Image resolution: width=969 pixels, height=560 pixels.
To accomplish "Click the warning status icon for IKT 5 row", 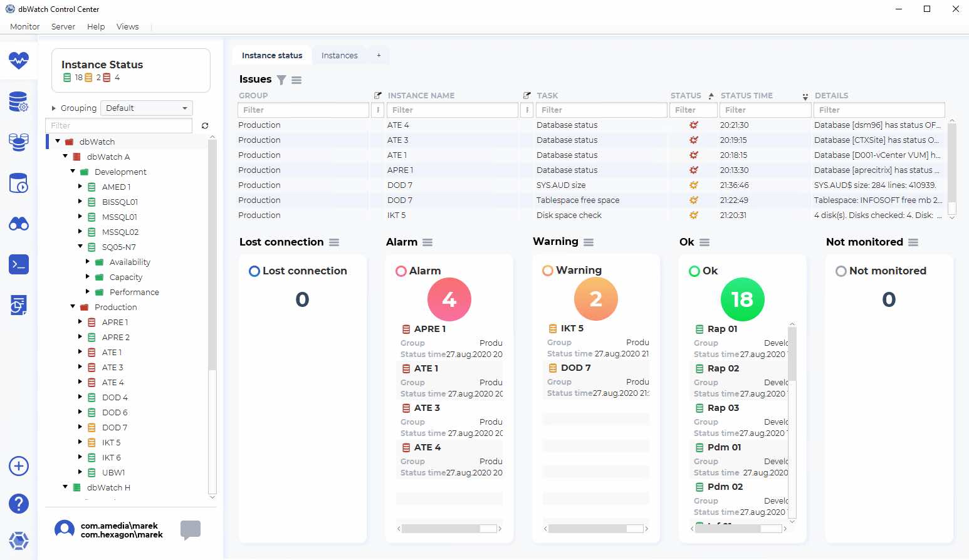I will (x=694, y=215).
